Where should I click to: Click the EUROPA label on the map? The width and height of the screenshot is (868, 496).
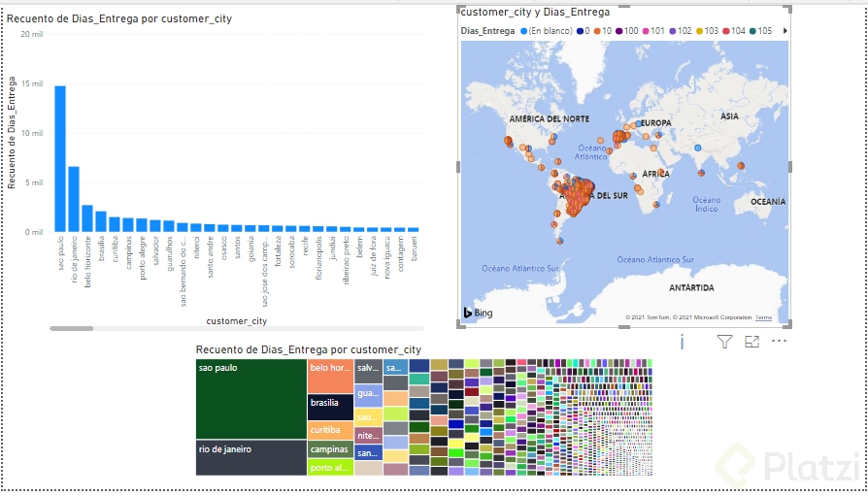tap(657, 122)
